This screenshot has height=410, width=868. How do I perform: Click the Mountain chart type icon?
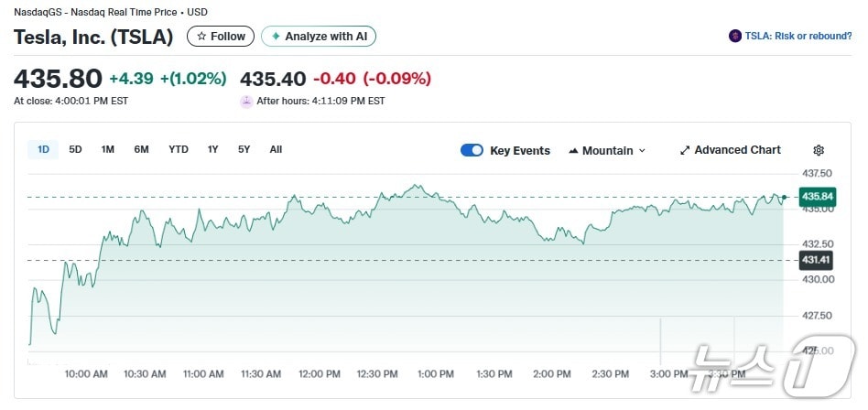tap(573, 150)
